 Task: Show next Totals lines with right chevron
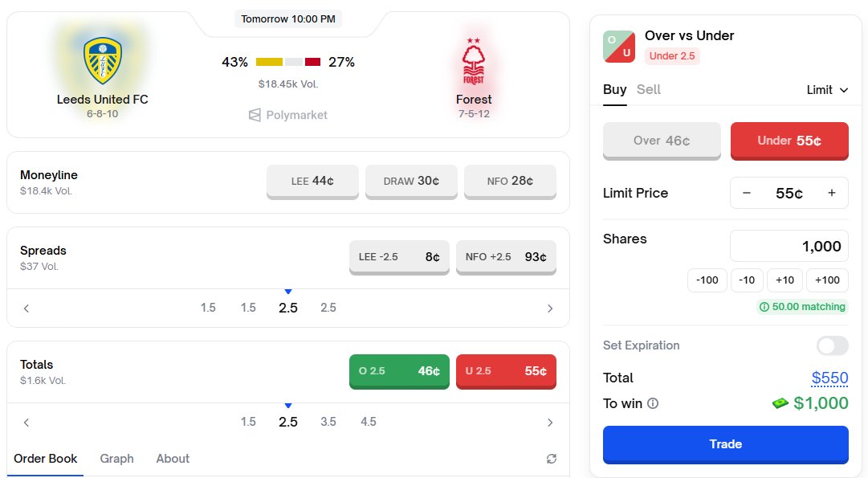tap(550, 423)
